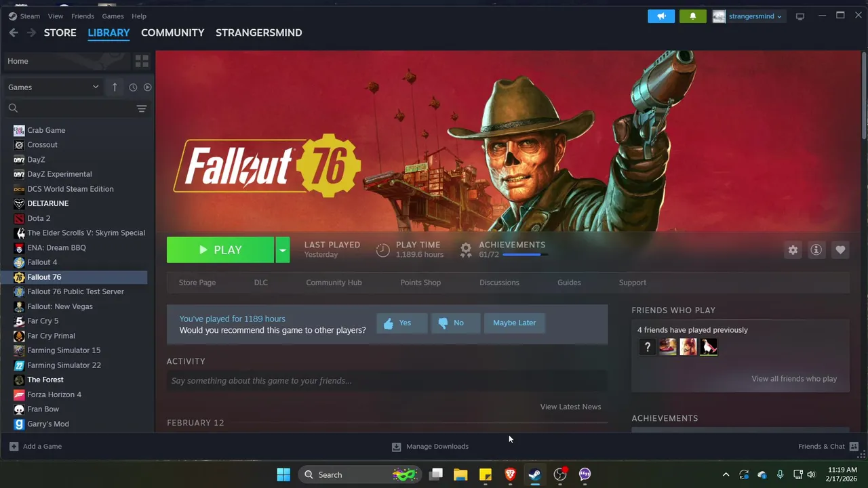Click the main page vertical scrollbar

(864, 95)
